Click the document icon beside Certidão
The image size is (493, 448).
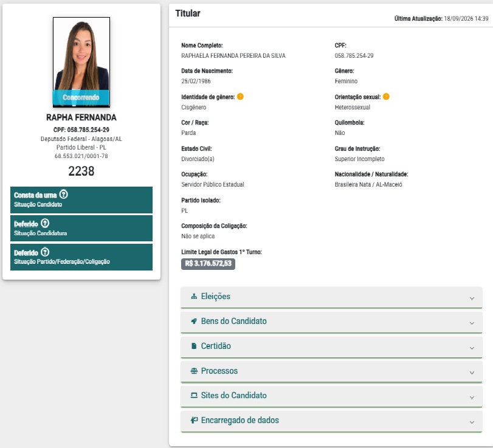pos(194,346)
